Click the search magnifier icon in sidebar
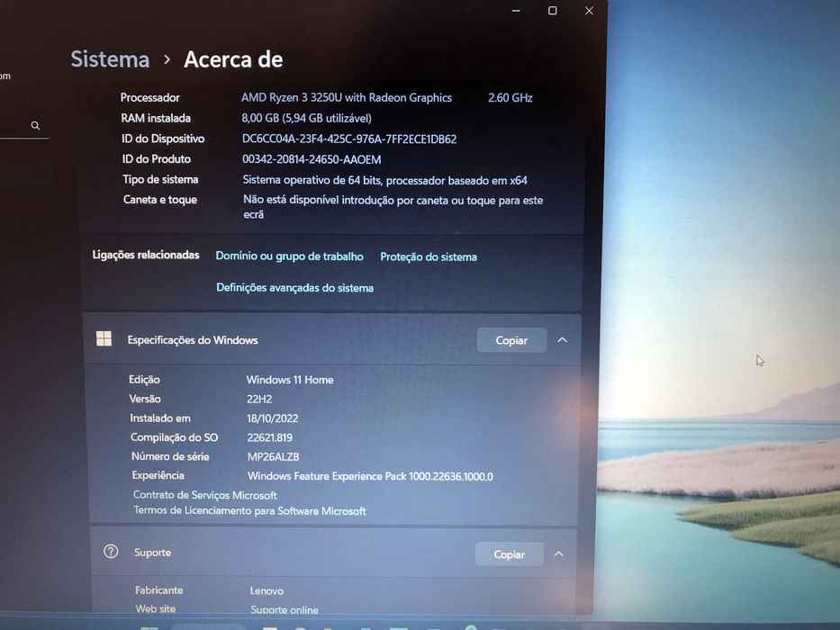Image resolution: width=840 pixels, height=630 pixels. (x=35, y=125)
